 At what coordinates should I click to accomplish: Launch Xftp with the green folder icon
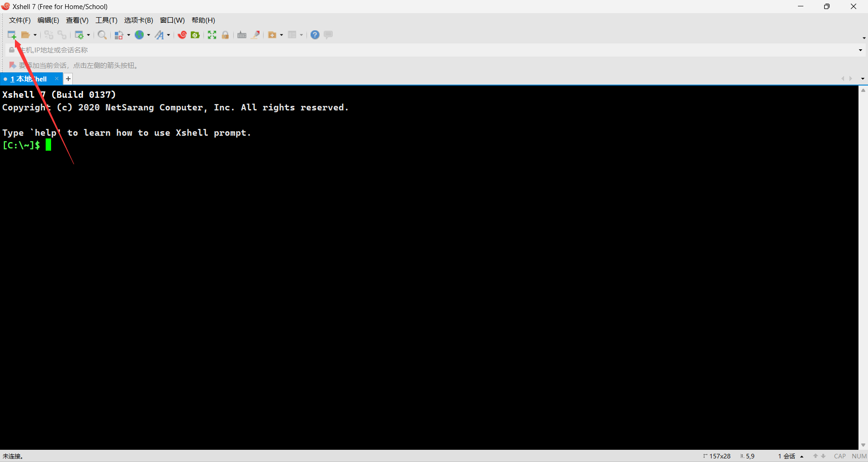click(x=195, y=35)
